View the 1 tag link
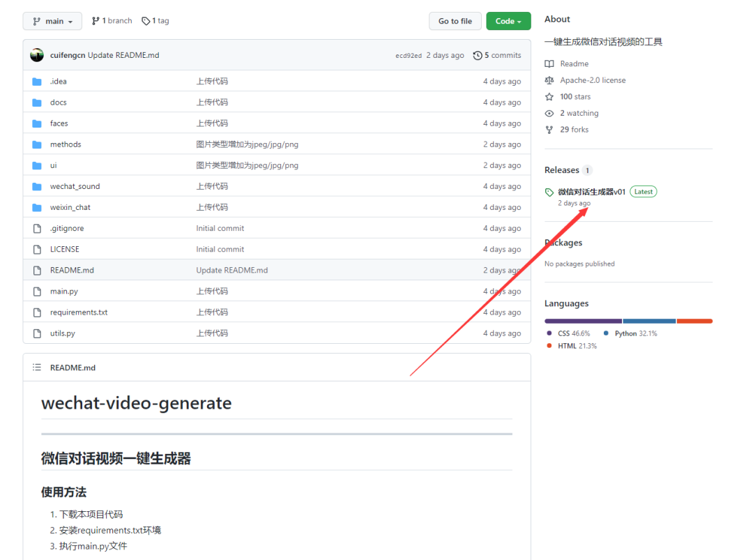Screen dimensions: 753x560 (x=155, y=21)
